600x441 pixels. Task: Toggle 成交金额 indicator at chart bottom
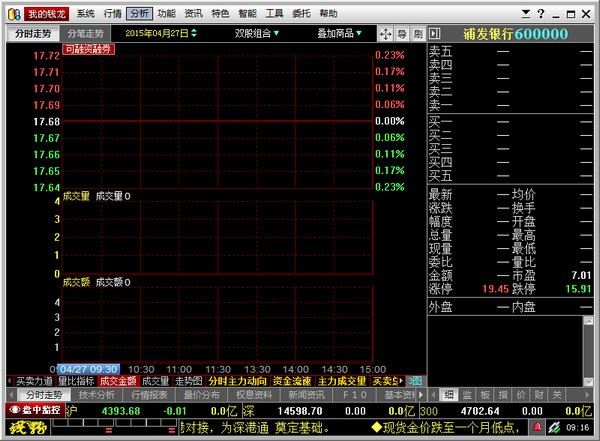click(118, 381)
